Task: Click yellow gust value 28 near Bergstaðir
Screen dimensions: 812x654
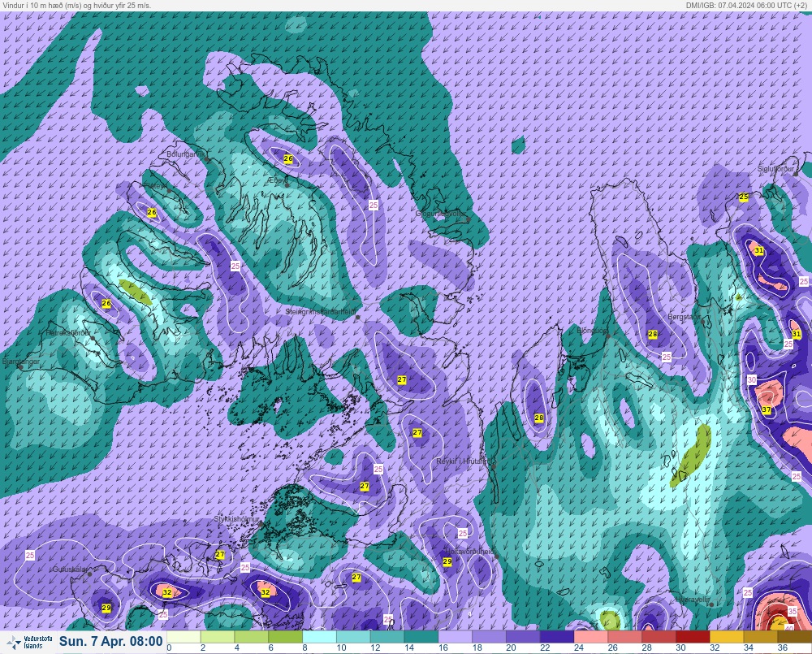Action: (653, 334)
